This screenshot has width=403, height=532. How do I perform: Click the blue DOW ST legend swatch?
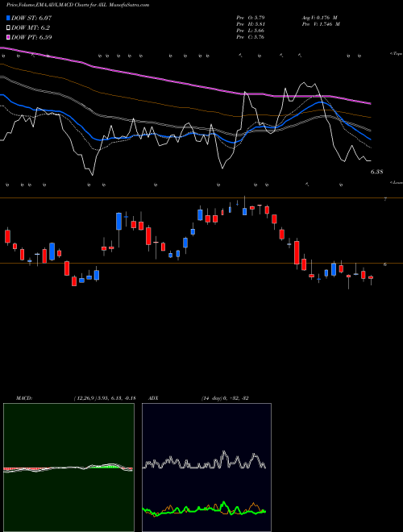pyautogui.click(x=9, y=18)
